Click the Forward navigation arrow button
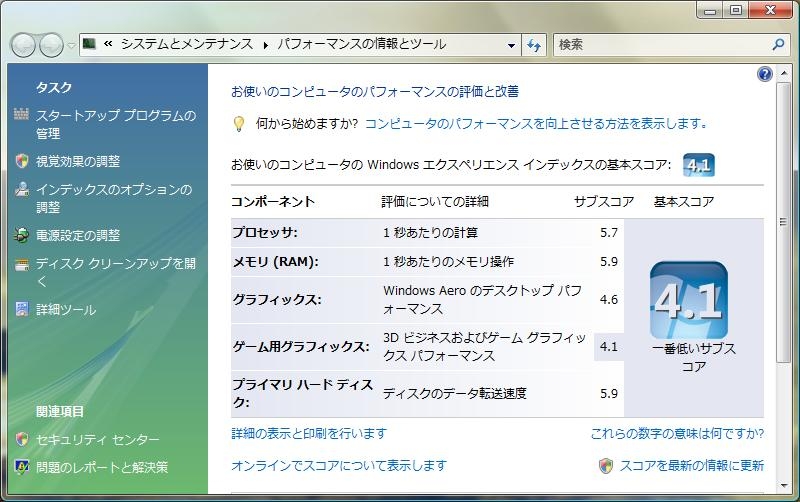Screen dimensions: 800x502 pos(51,45)
